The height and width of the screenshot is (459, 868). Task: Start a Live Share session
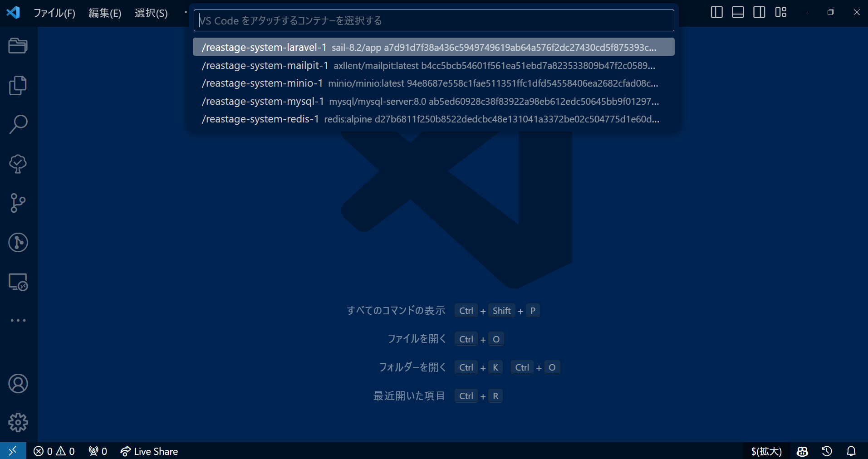point(149,451)
